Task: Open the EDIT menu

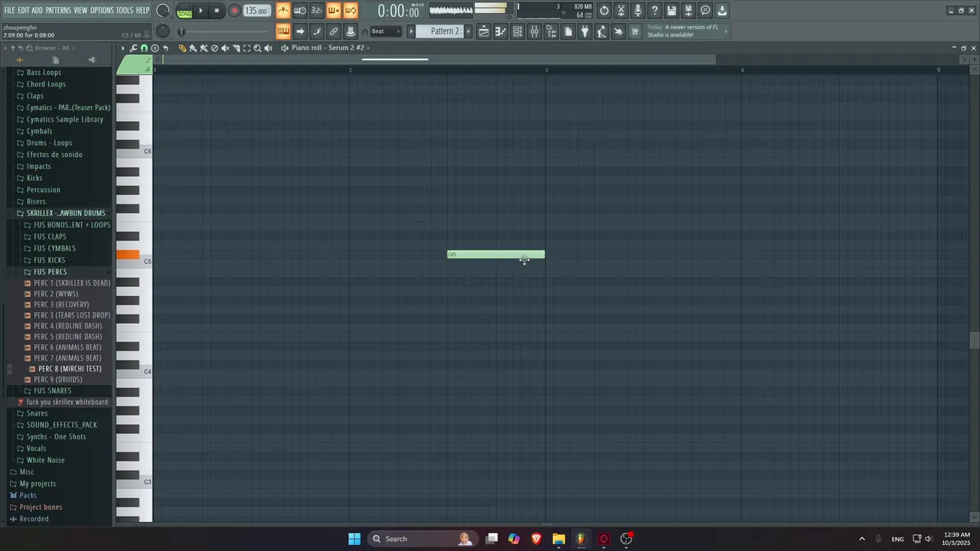Action: point(24,10)
